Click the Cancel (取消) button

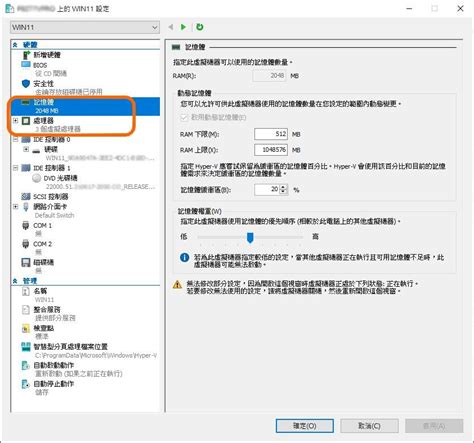pyautogui.click(x=369, y=426)
